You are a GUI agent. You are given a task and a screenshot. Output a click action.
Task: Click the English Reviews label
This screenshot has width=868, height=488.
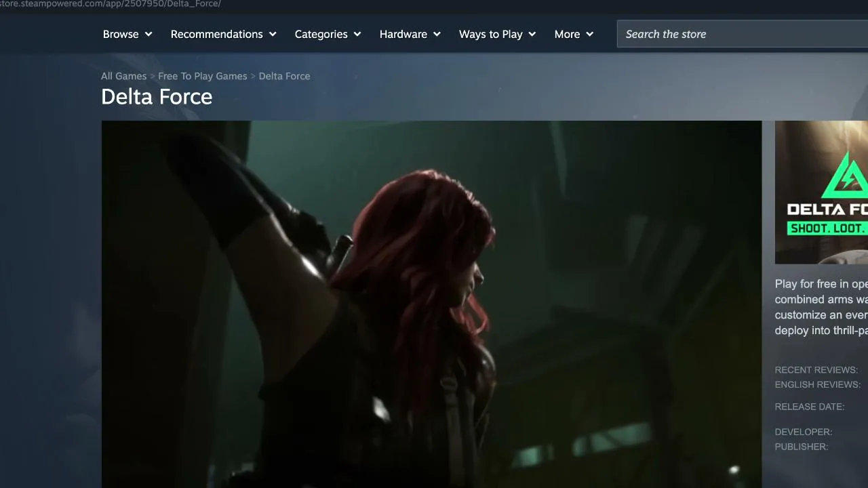[x=818, y=385]
